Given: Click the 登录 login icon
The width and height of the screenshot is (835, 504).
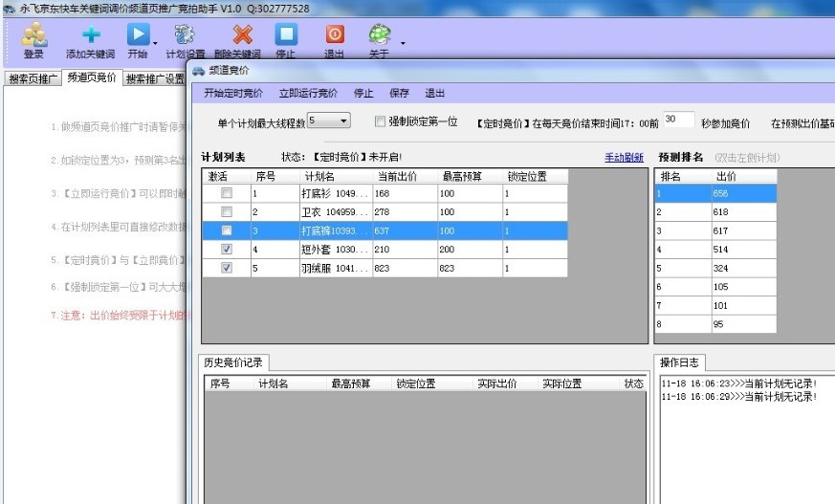Looking at the screenshot, I should pyautogui.click(x=34, y=35).
